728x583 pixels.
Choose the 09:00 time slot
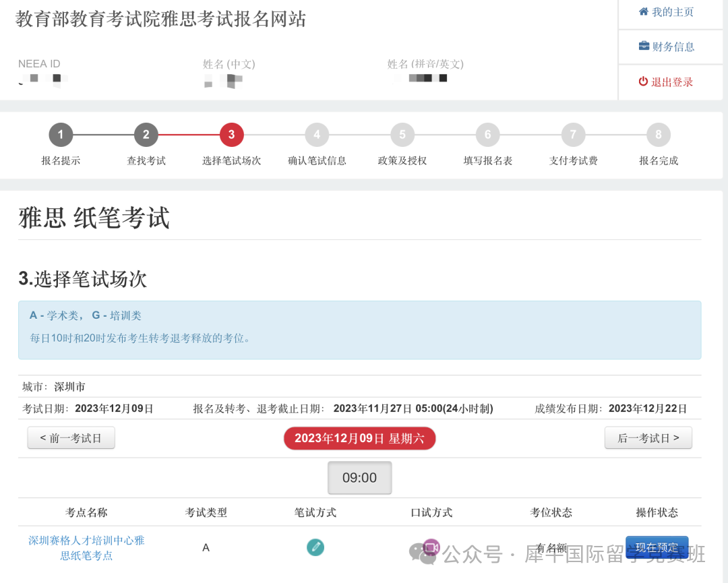tap(359, 478)
